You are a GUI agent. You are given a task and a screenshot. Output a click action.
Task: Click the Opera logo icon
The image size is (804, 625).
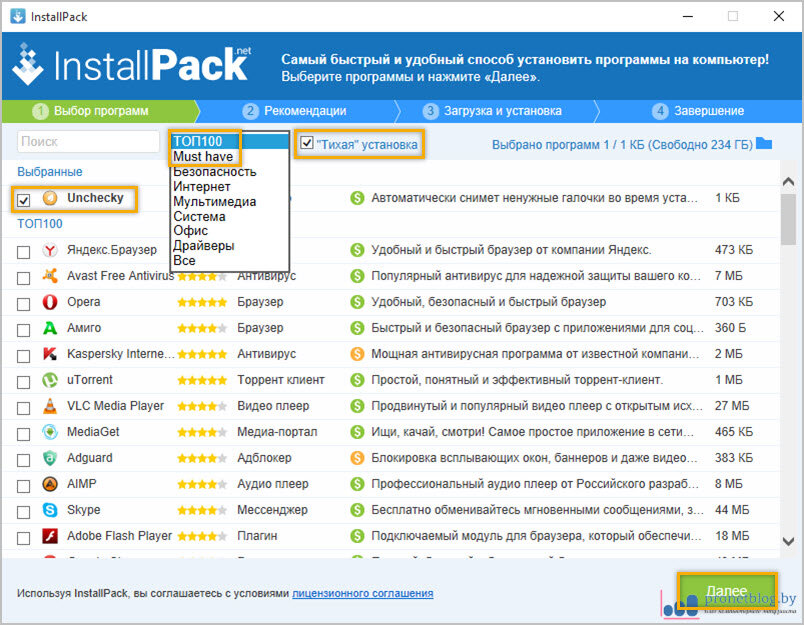[x=50, y=302]
